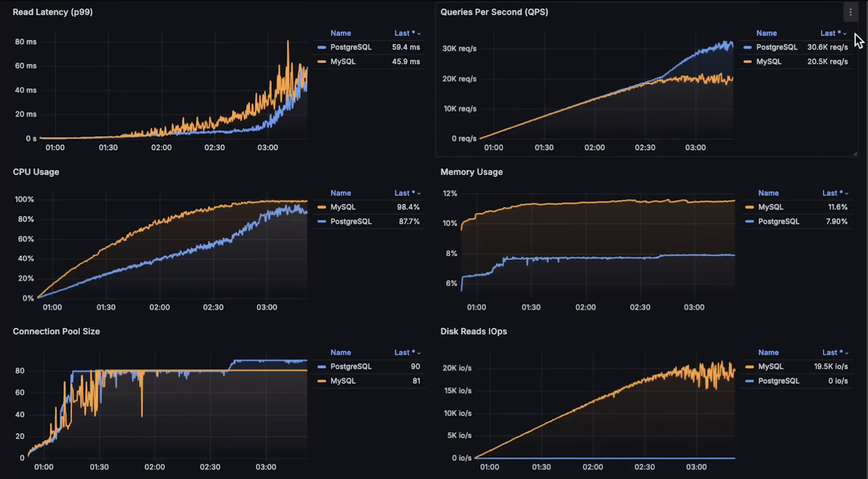Click the Disk Reads IOps panel title
Viewport: 868px width, 479px height.
click(473, 332)
